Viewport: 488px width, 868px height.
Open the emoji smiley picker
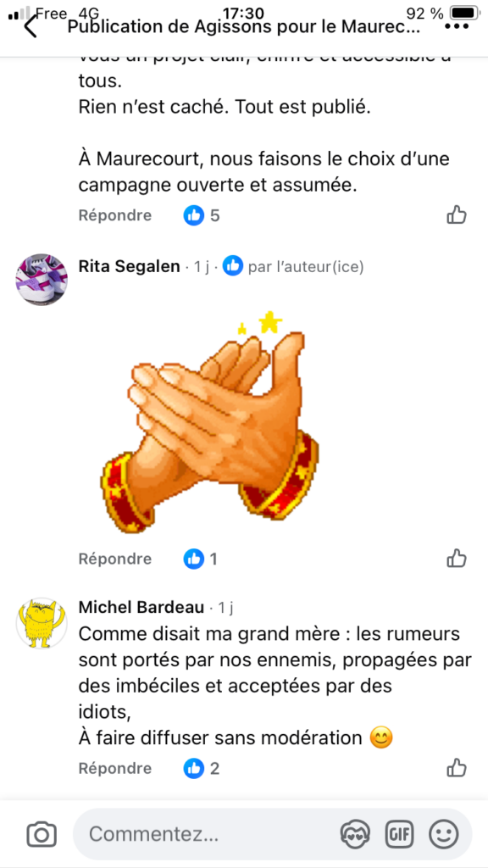pos(444,834)
